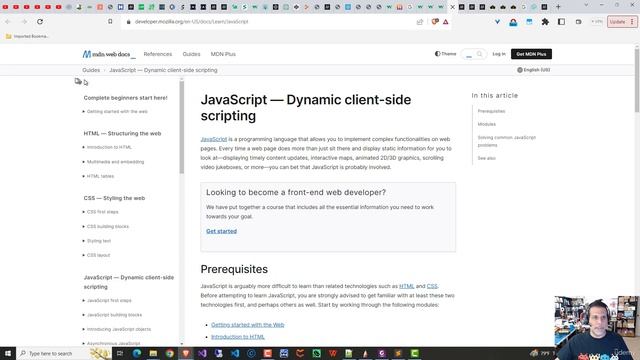Image resolution: width=640 pixels, height=360 pixels.
Task: Click the JavaScript link in intro paragraph
Action: tap(213, 139)
